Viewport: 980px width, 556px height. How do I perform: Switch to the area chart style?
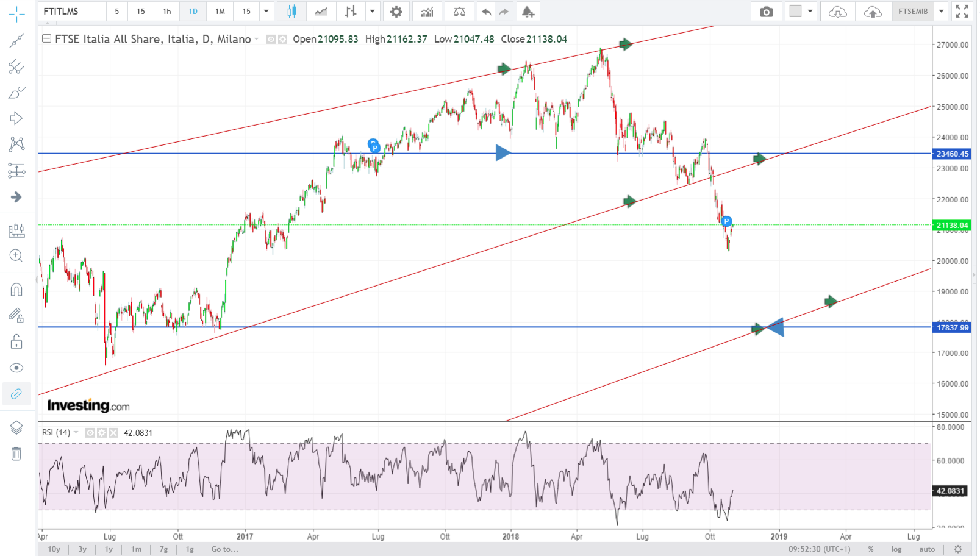(x=321, y=12)
